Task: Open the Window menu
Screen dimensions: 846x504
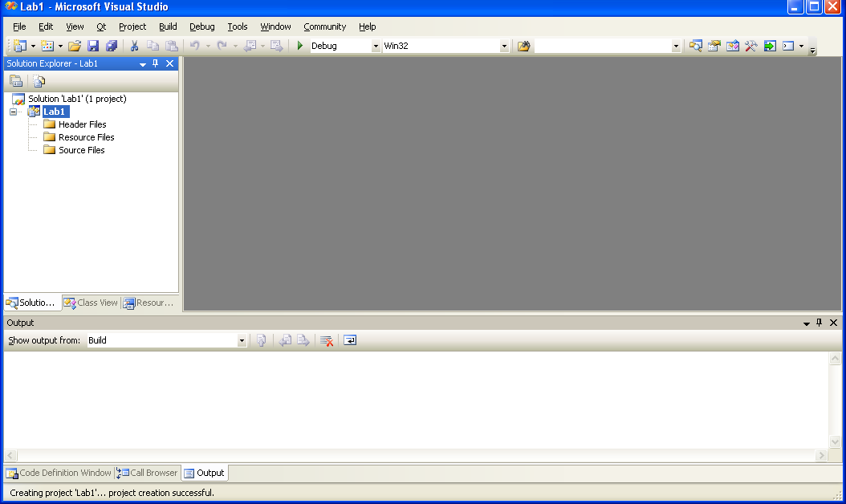Action: tap(275, 26)
